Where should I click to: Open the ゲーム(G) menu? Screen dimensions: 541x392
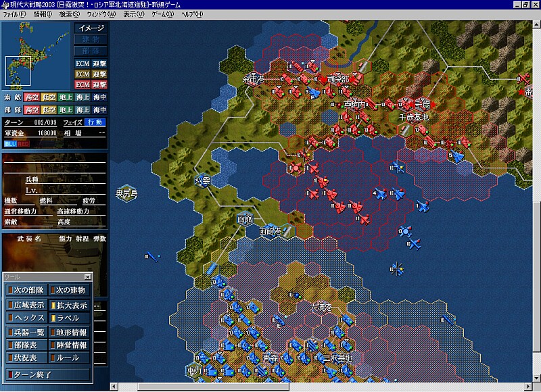click(162, 14)
